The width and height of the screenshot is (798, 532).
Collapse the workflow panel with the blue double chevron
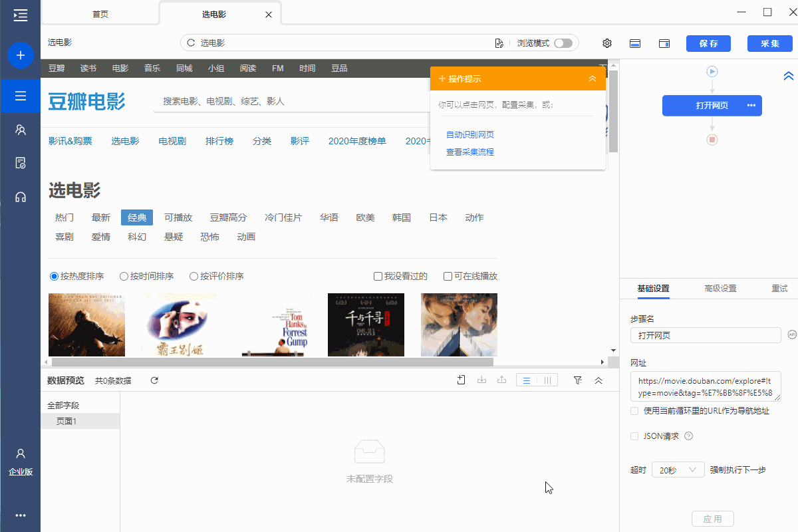[x=789, y=76]
